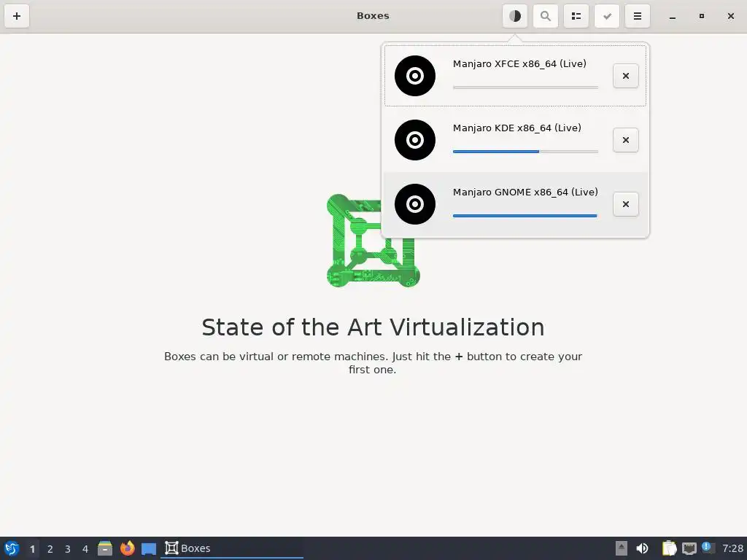
Task: Click the 'State of the Art Virtualization' heading
Action: (373, 327)
